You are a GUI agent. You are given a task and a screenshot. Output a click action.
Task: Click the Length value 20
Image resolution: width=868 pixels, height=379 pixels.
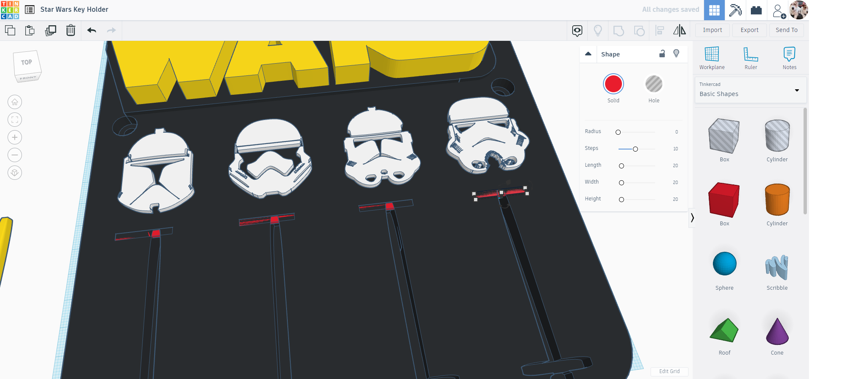point(675,165)
